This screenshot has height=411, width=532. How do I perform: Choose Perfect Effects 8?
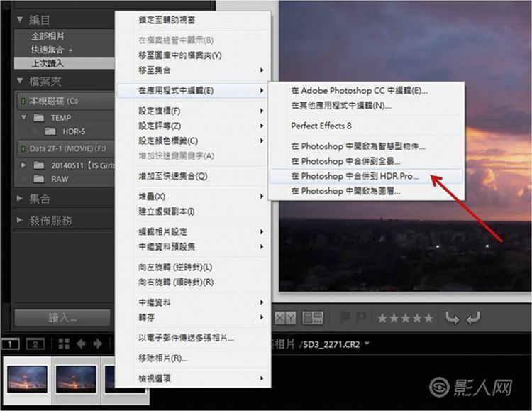click(x=366, y=126)
